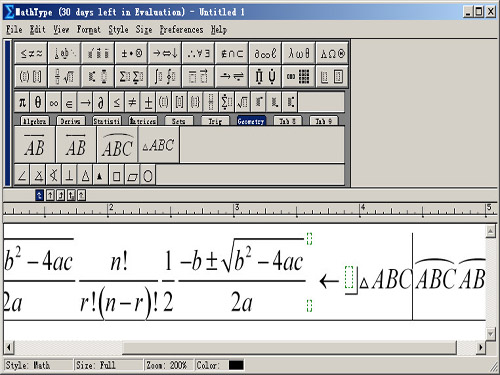Insert the not-equal symbol from small bar
This screenshot has height=375, width=500.
pos(132,102)
